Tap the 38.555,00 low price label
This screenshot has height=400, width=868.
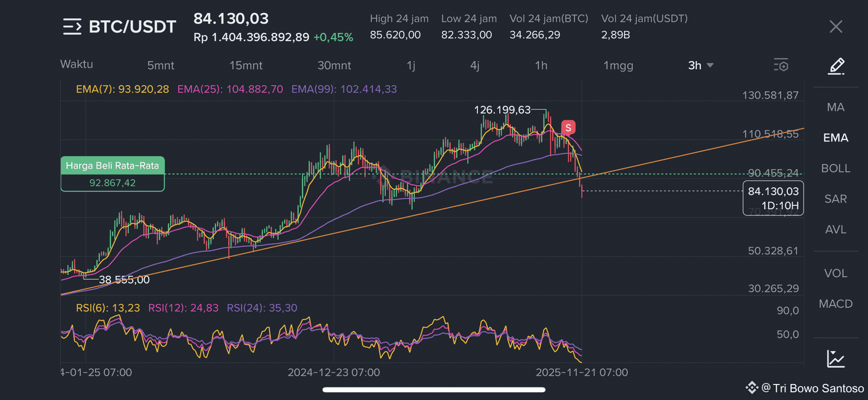click(x=124, y=280)
